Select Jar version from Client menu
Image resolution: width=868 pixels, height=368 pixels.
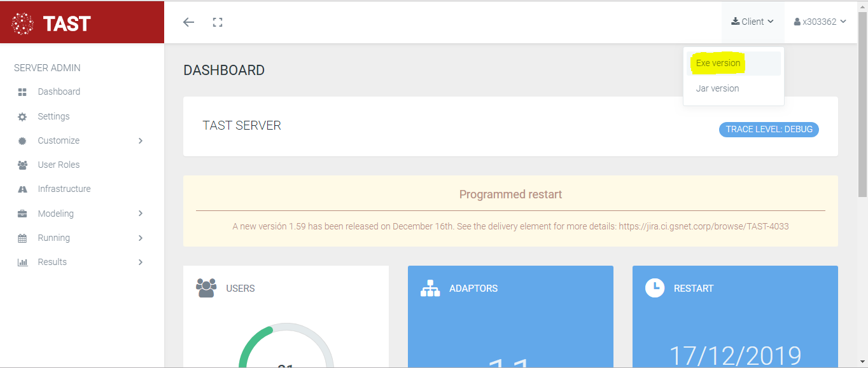717,88
